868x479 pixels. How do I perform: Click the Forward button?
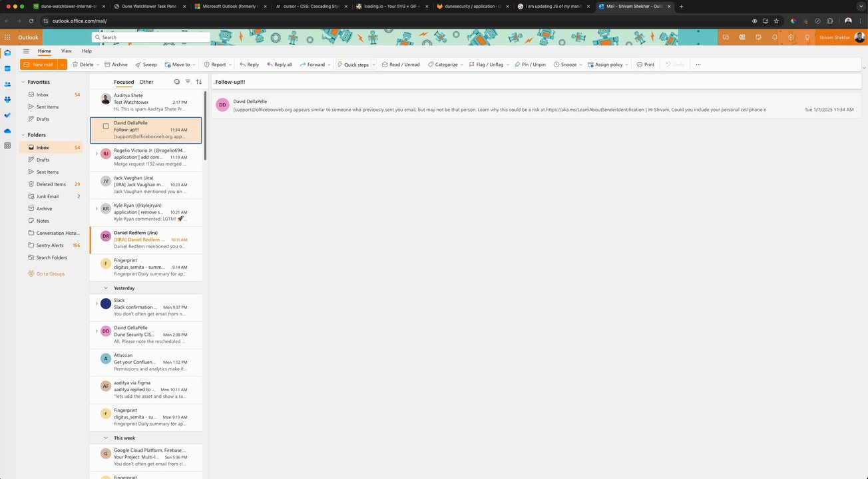coord(312,65)
